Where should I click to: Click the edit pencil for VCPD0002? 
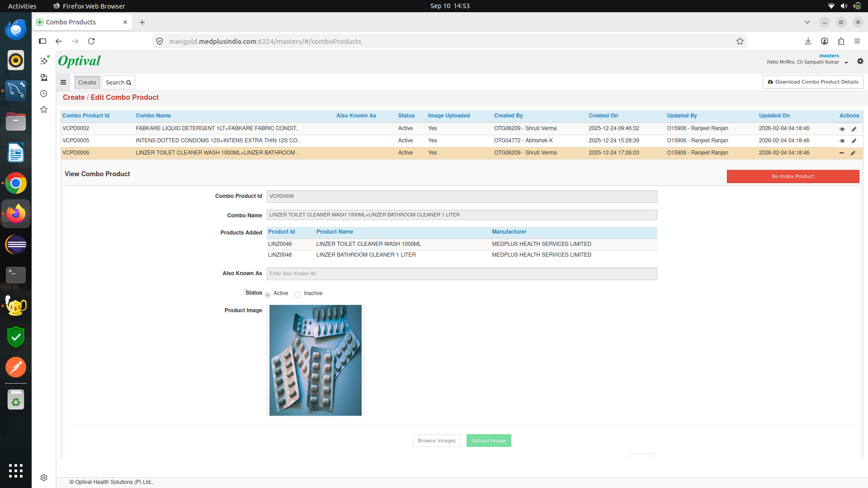tap(854, 129)
